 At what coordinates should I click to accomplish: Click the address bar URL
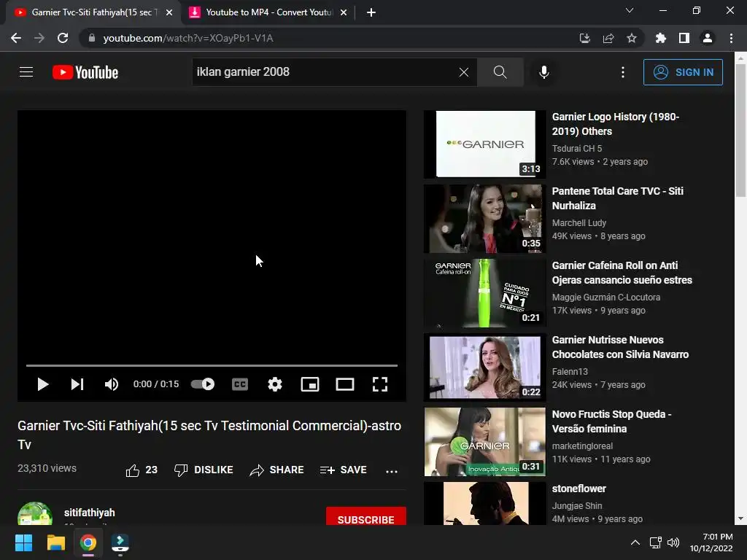tap(188, 38)
